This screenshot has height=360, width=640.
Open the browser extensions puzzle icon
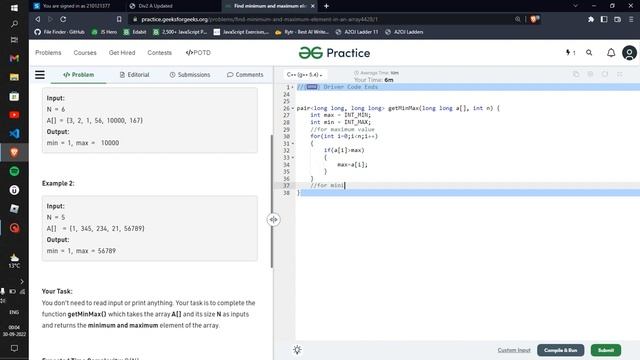591,19
